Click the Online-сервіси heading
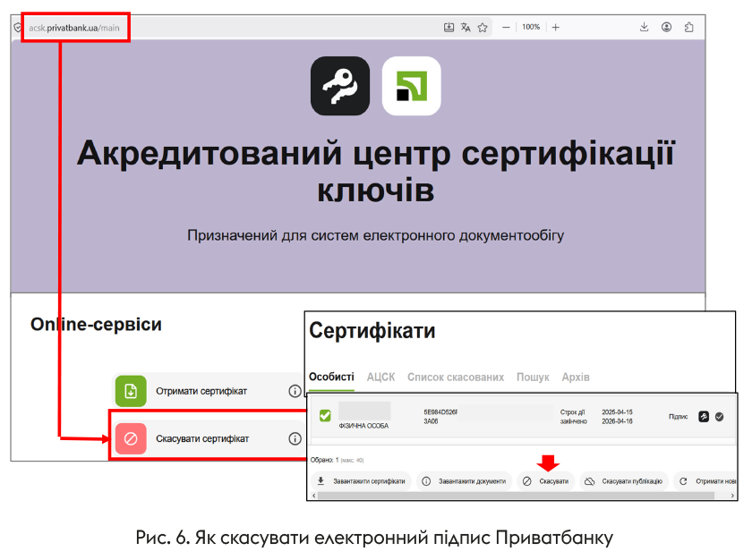The image size is (752, 560). (x=96, y=325)
